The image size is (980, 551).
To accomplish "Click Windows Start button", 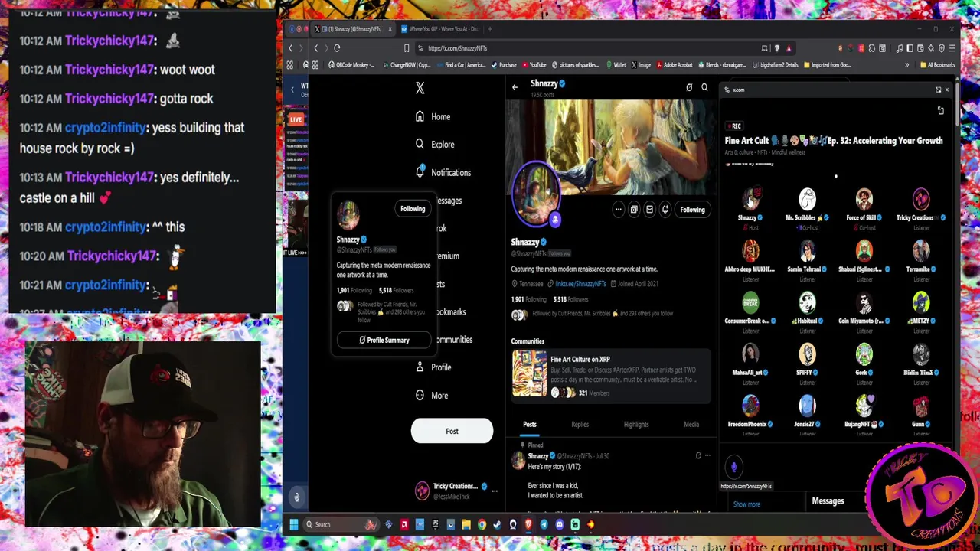I will (x=293, y=524).
